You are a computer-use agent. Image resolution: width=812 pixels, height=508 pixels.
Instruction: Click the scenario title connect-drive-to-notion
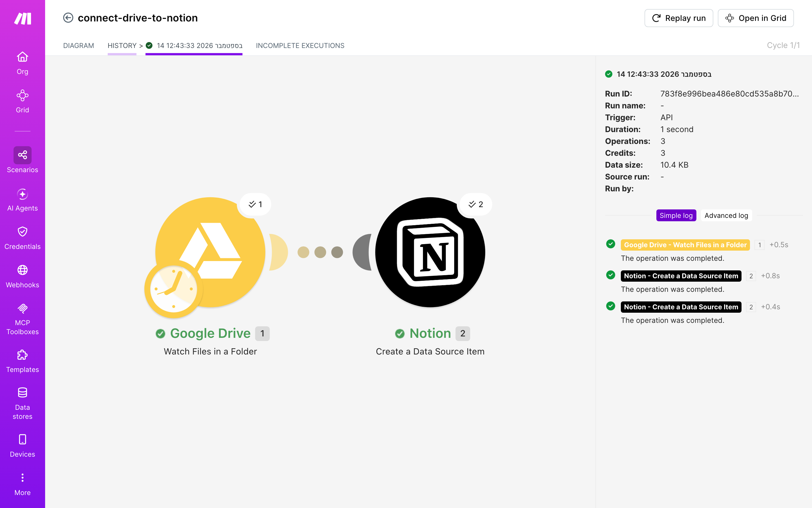tap(138, 18)
